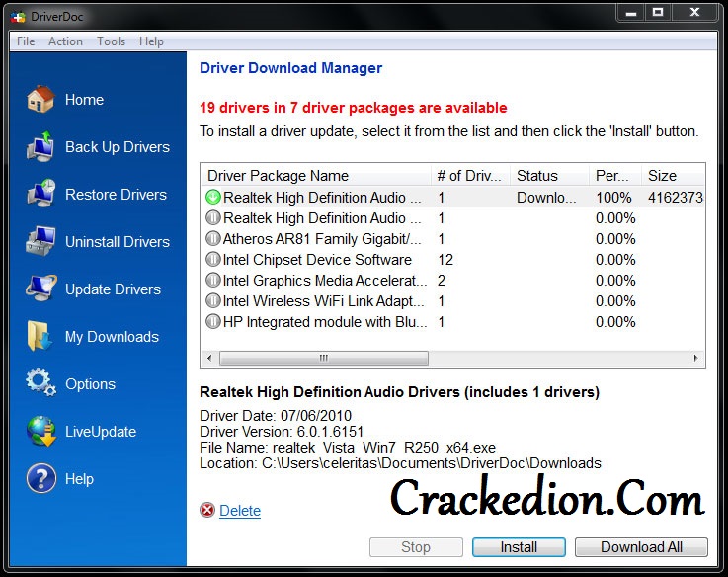Go to the Home sidebar label

[x=84, y=100]
